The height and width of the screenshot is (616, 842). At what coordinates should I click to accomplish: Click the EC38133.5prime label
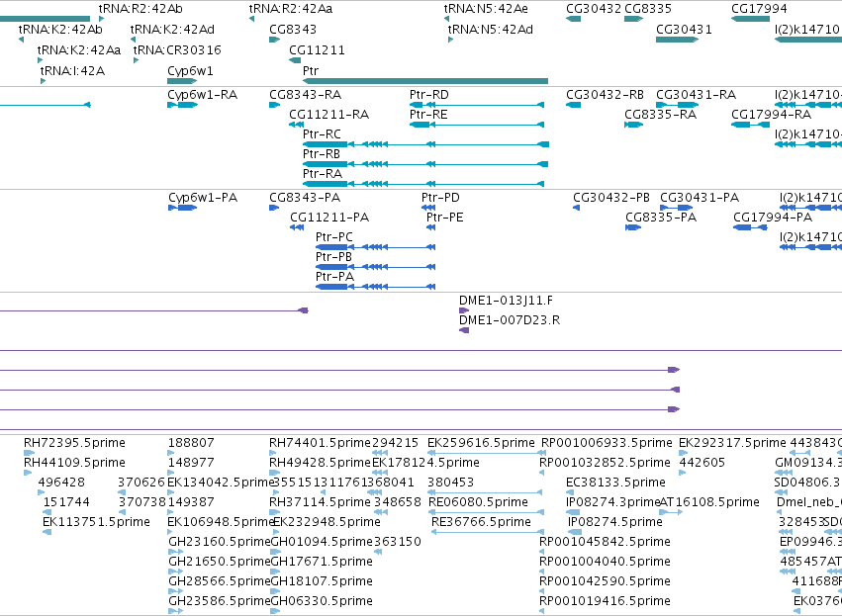pos(616,482)
